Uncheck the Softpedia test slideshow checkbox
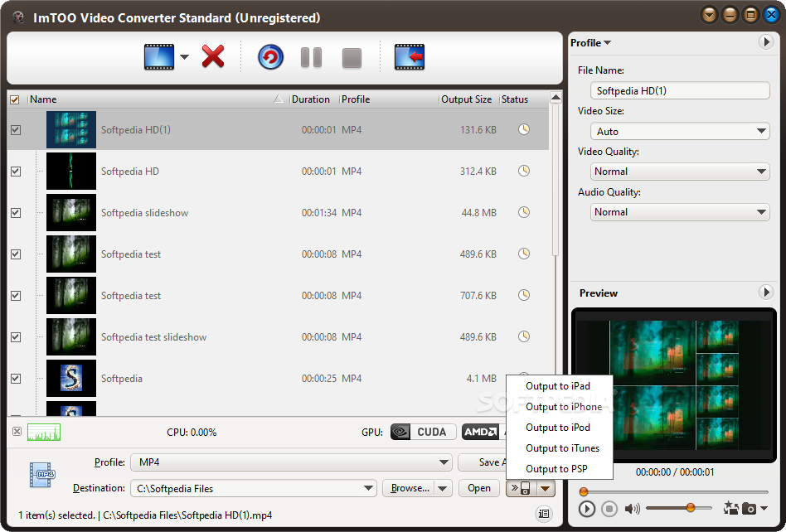 click(x=16, y=337)
